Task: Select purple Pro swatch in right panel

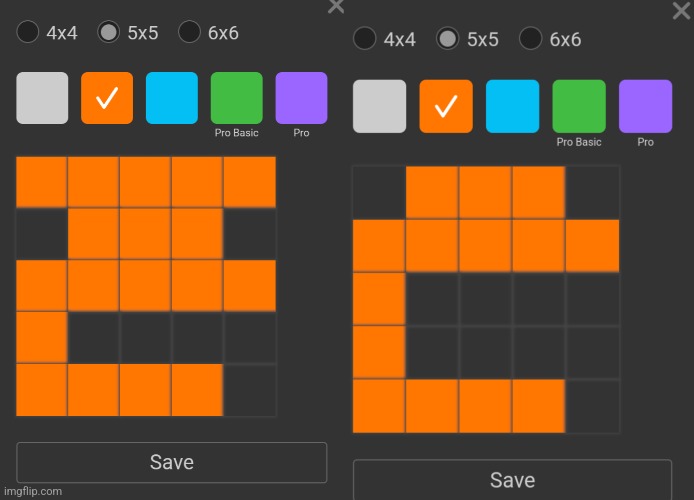Action: 645,106
